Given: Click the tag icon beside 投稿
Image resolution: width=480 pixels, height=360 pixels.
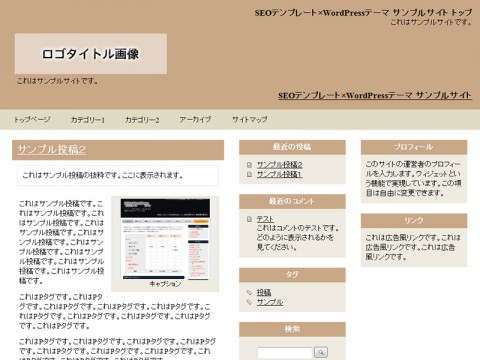Looking at the screenshot, I should [249, 292].
